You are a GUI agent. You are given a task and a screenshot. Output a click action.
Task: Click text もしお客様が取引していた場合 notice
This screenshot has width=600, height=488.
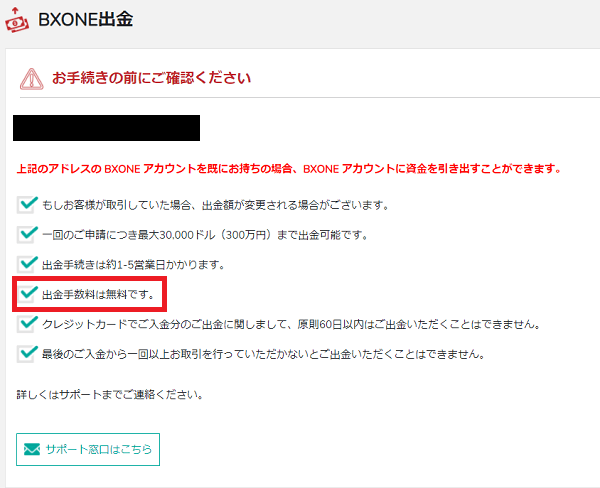click(x=215, y=205)
